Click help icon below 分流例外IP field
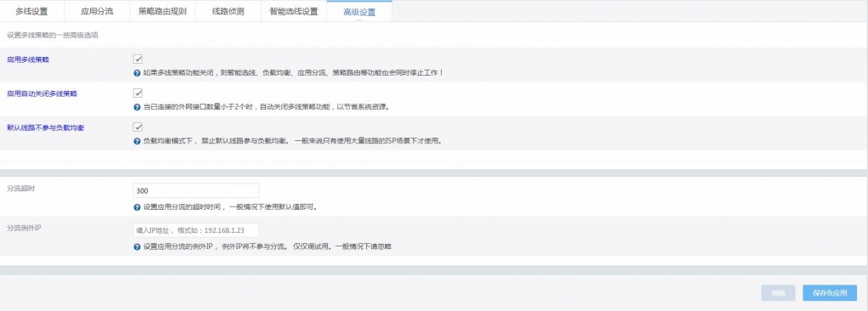The height and width of the screenshot is (311, 868). coord(138,246)
